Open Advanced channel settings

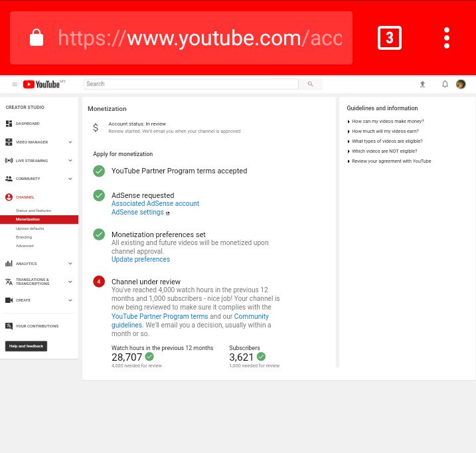coord(25,246)
